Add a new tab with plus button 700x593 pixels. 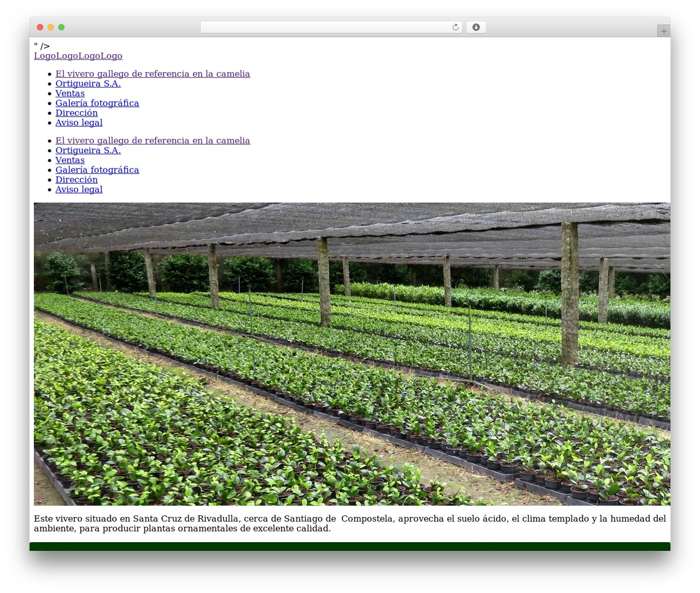[663, 31]
